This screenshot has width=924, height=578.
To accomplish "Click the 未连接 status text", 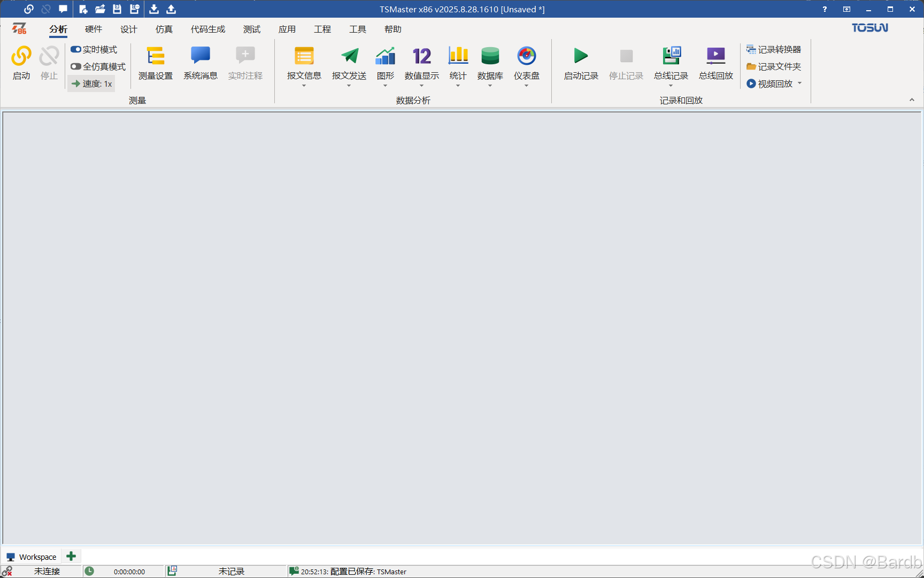I will pos(47,571).
